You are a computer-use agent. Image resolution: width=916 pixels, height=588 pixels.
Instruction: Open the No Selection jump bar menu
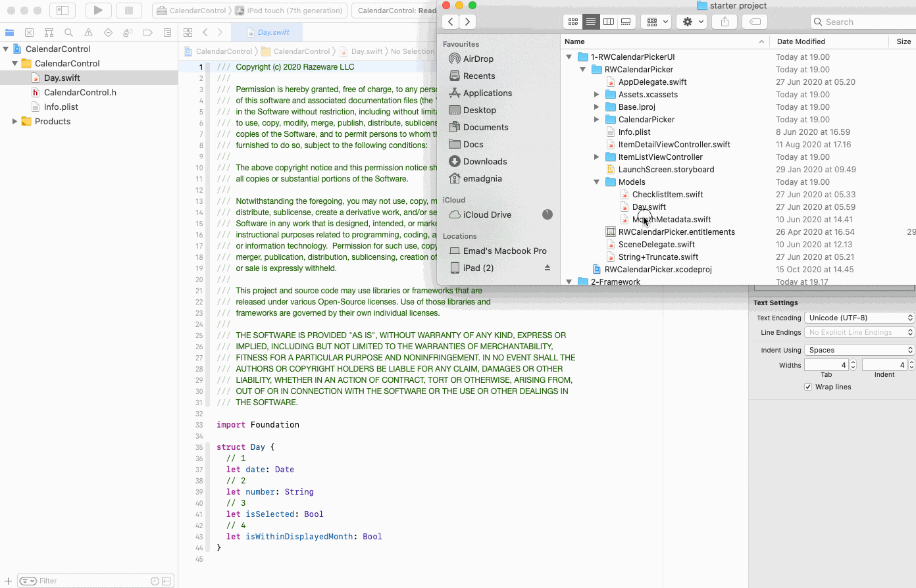pos(413,51)
